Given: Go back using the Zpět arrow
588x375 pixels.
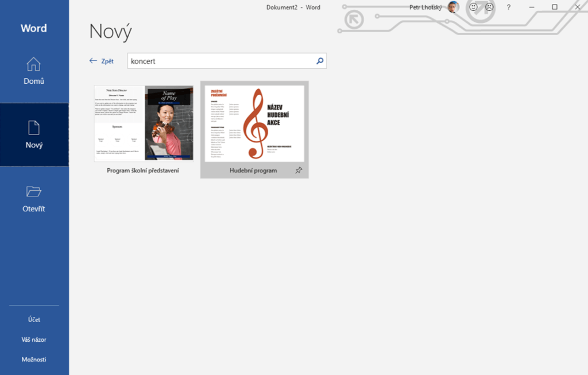Looking at the screenshot, I should pos(101,61).
